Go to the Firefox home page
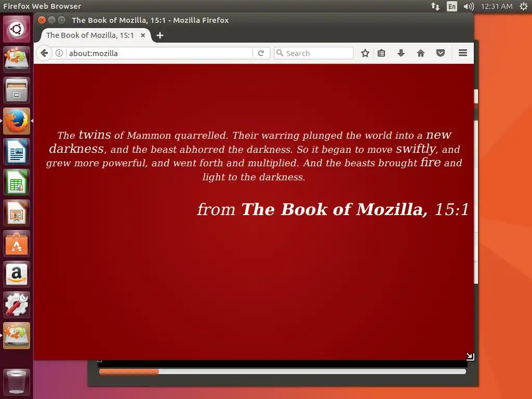The height and width of the screenshot is (399, 532). [x=421, y=53]
